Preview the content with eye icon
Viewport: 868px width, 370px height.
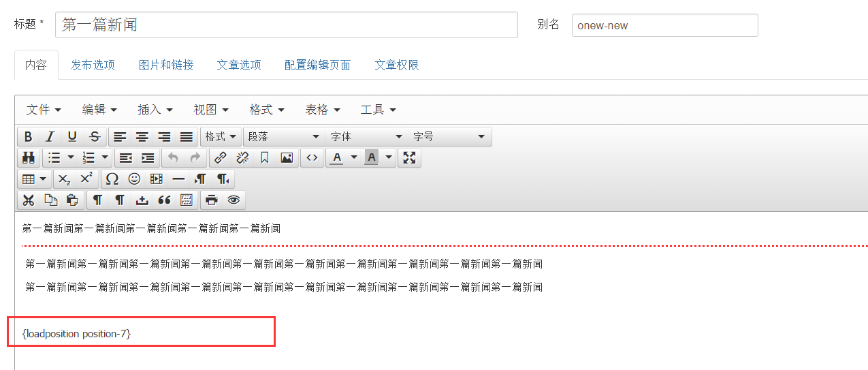[234, 200]
